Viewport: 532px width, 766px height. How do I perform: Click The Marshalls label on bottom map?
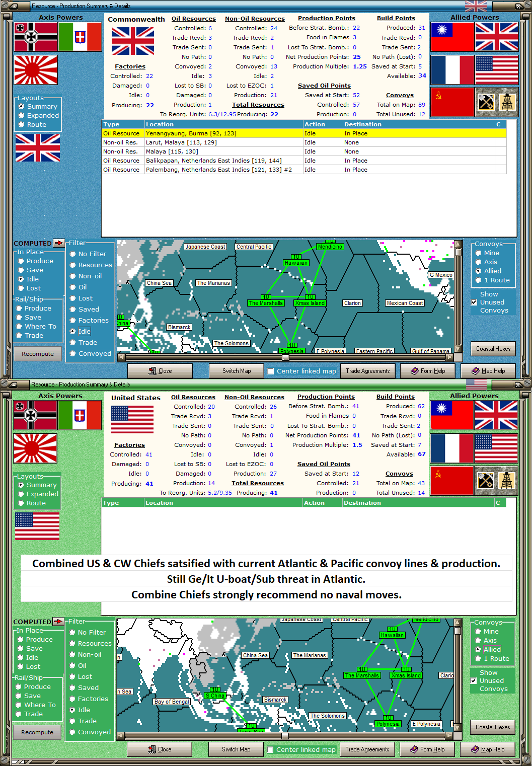[x=362, y=675]
